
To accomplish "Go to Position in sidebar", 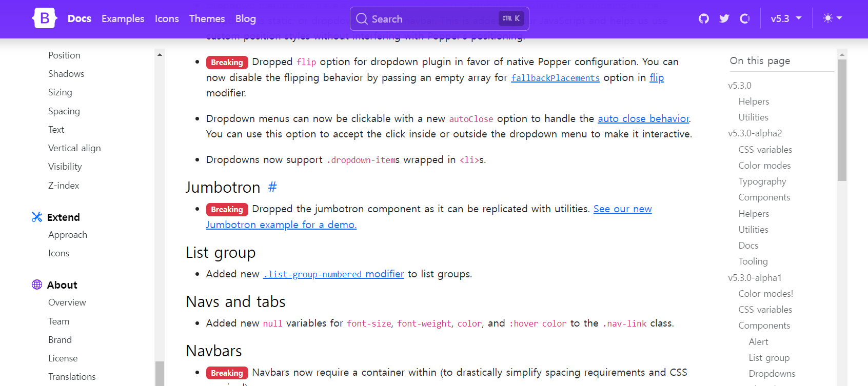I will (x=64, y=55).
